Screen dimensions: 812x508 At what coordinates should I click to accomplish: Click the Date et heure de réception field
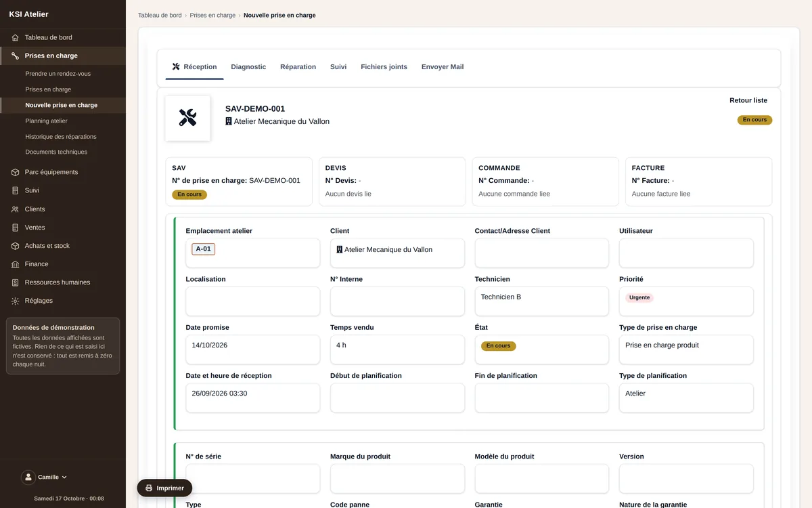click(252, 398)
